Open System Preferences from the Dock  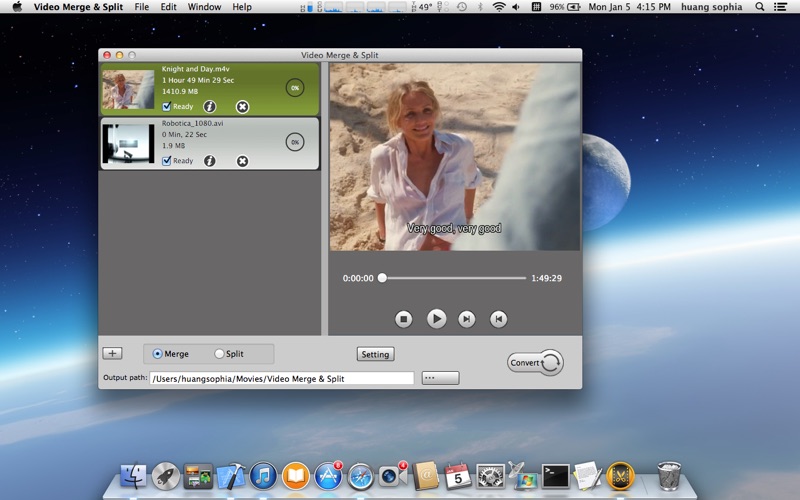(490, 477)
